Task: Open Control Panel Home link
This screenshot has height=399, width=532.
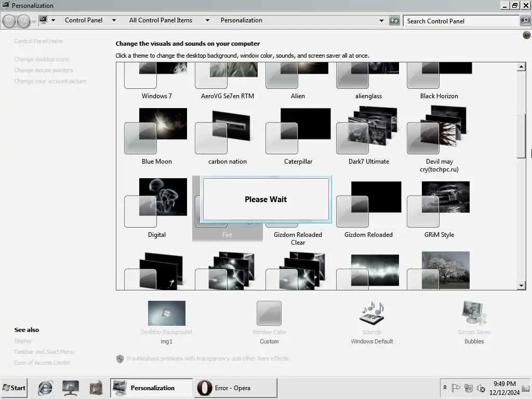Action: pos(38,41)
